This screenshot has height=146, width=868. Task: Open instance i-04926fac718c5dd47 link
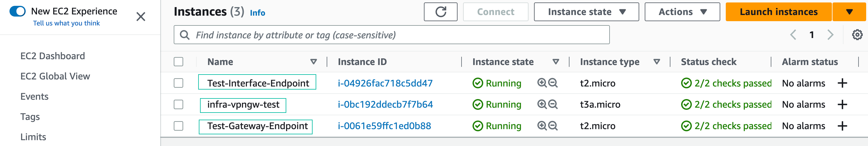[x=385, y=83]
